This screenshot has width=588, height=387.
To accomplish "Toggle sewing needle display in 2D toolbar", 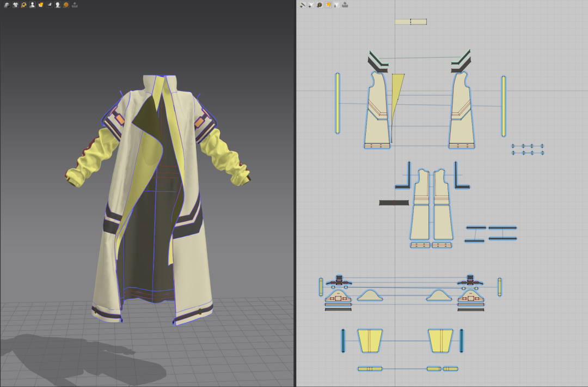I will (303, 5).
